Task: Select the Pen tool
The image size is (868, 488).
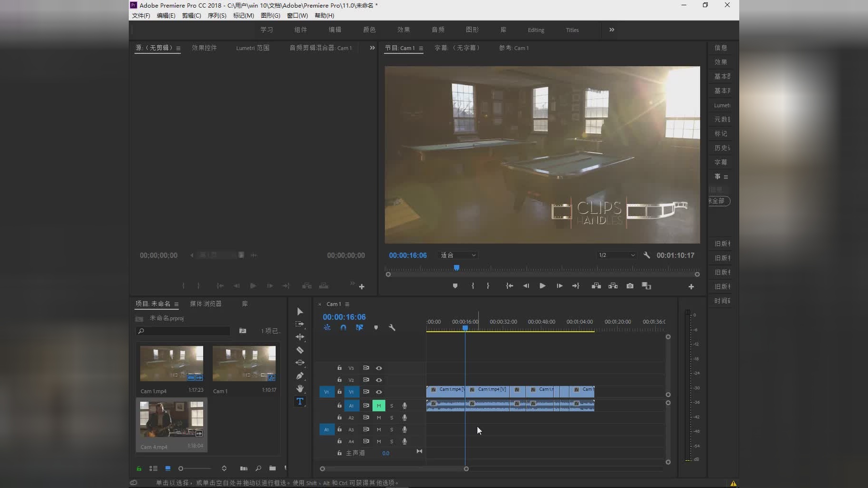Action: (x=300, y=376)
